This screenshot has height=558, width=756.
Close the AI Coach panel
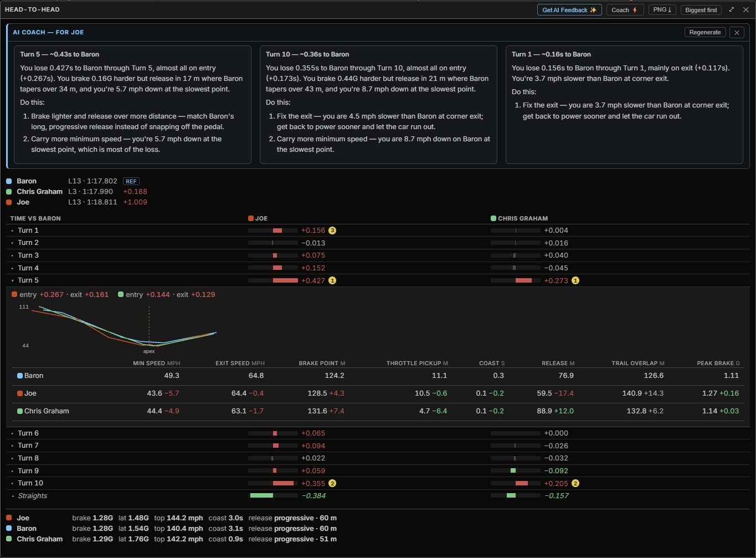(737, 32)
